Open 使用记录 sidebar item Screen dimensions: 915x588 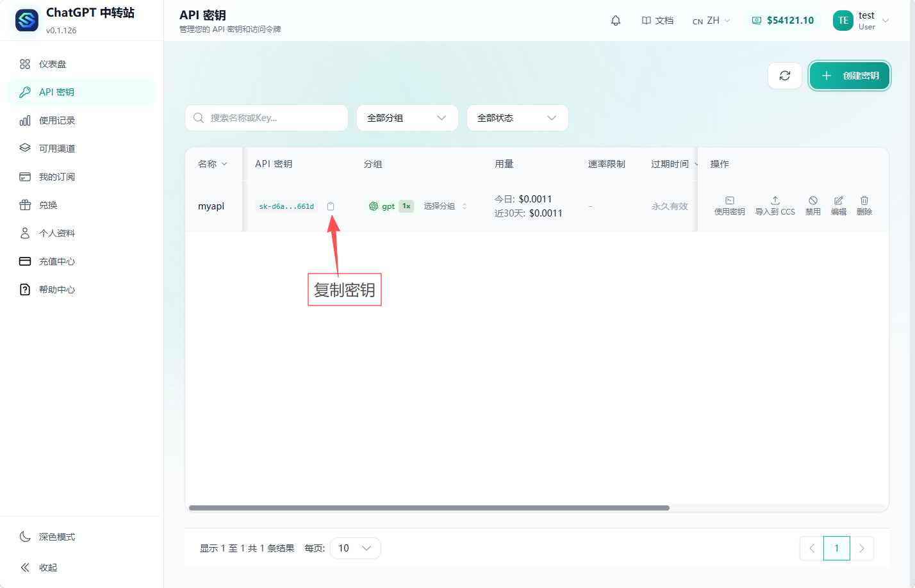click(81, 120)
